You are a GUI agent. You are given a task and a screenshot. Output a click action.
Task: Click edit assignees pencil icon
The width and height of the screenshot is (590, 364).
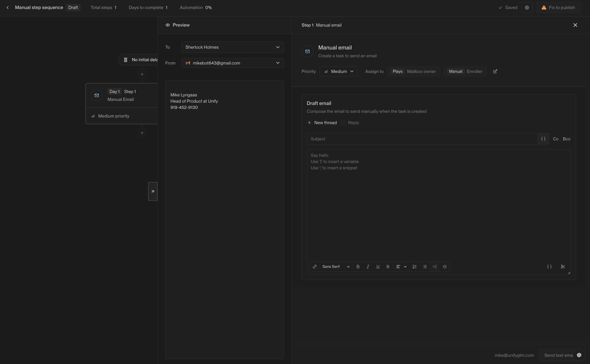pyautogui.click(x=495, y=71)
